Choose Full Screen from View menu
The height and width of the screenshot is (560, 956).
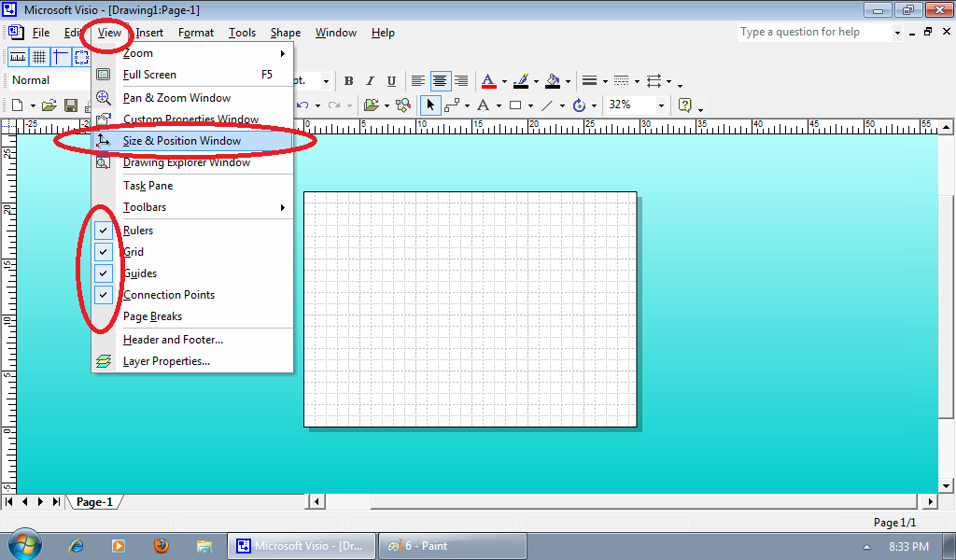pos(194,75)
